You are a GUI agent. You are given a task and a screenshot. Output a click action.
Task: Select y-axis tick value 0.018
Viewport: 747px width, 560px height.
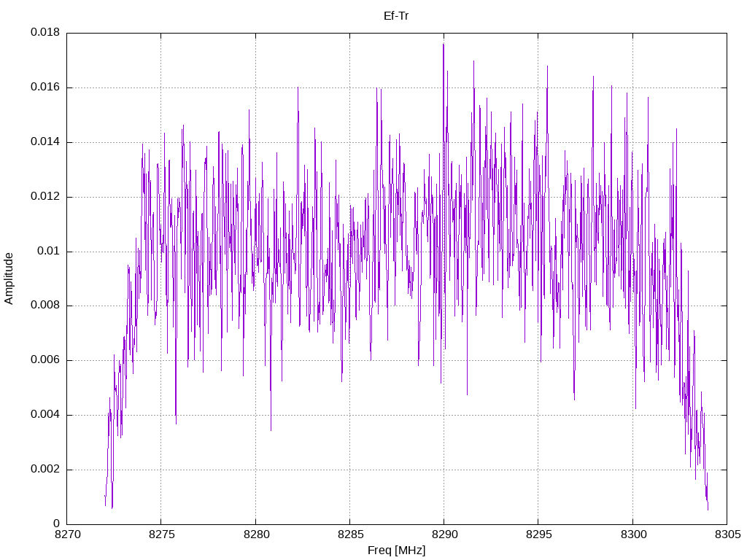point(45,32)
